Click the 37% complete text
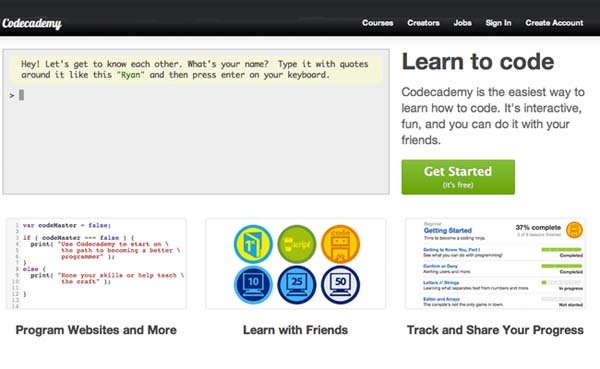The image size is (600, 369). pos(538,227)
